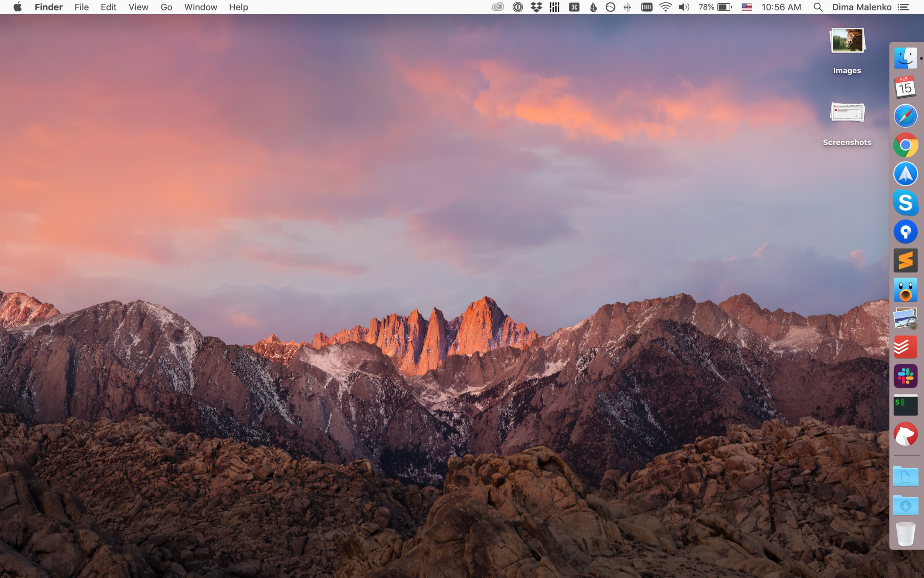Open the Go menu

166,7
